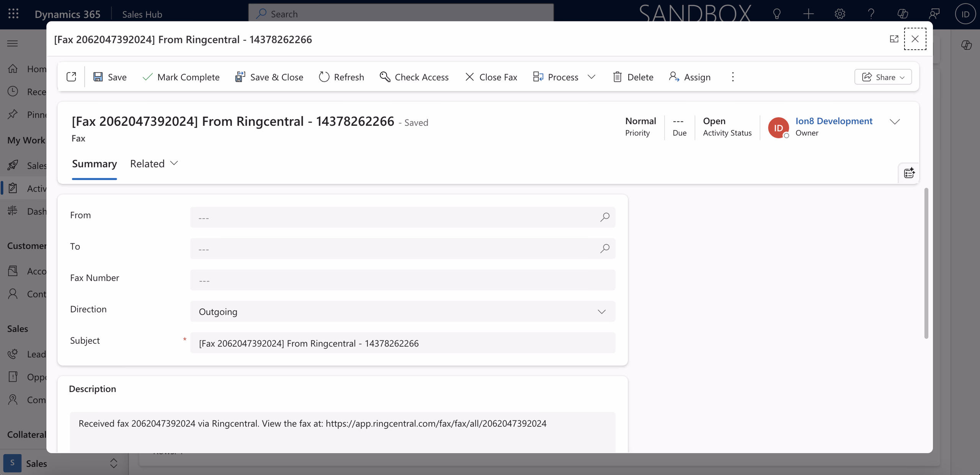Image resolution: width=980 pixels, height=475 pixels.
Task: Open the Settings gear in the top bar
Action: click(840, 14)
